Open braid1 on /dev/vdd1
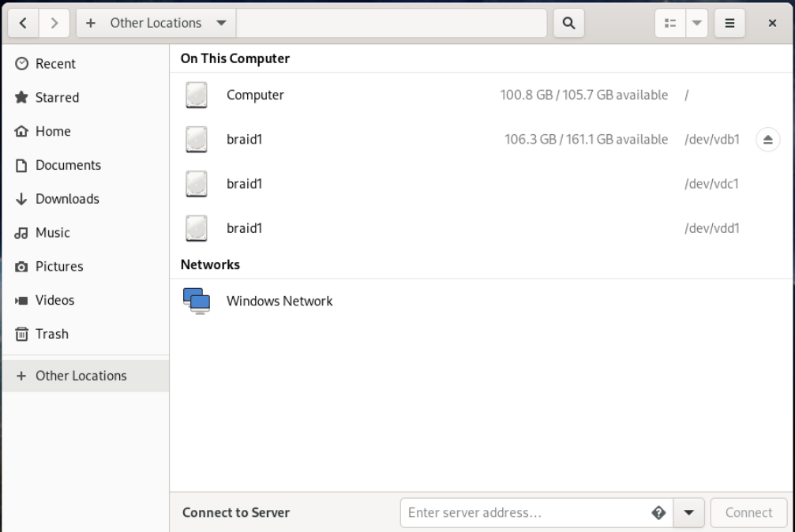Screen dimensions: 795x532 coord(482,228)
